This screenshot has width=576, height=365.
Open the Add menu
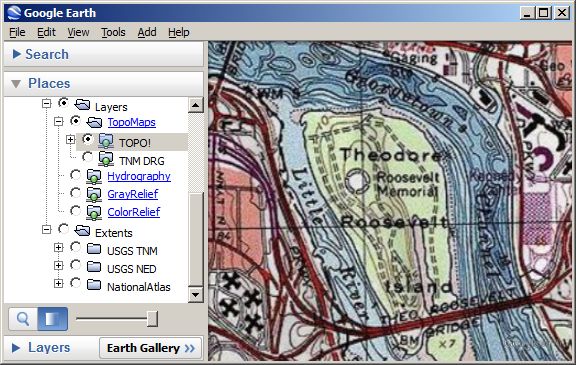pos(147,32)
